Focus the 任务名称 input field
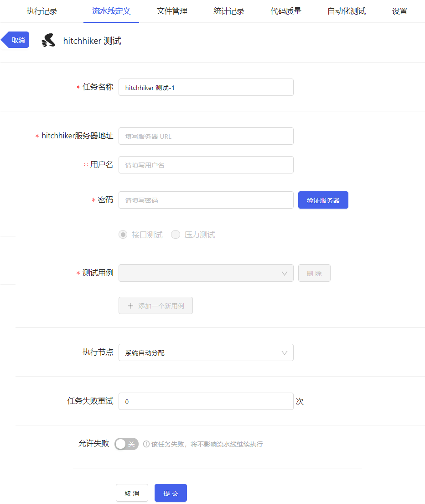This screenshot has width=425, height=504. pos(206,88)
